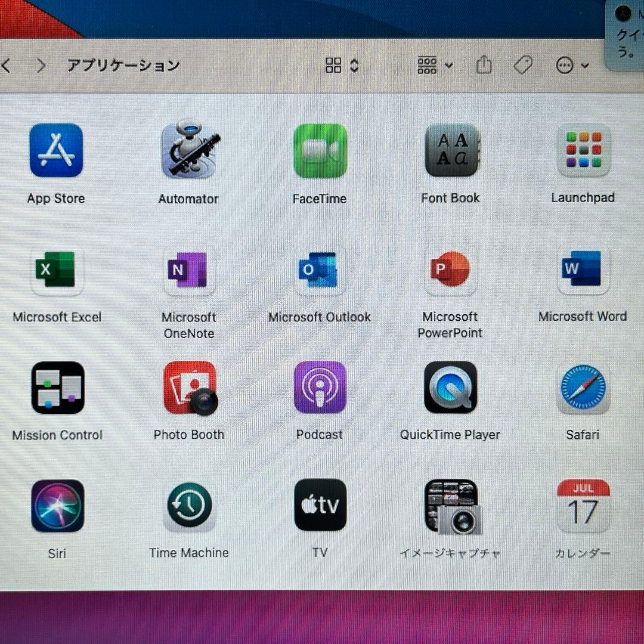The height and width of the screenshot is (644, 644).
Task: Select the Automator robot icon
Action: (x=190, y=149)
